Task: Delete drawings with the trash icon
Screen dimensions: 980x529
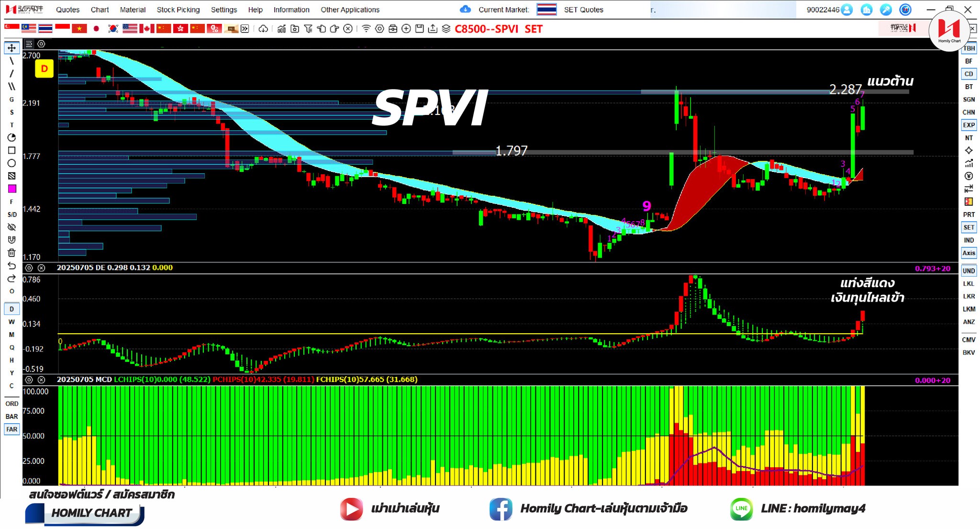Action: click(11, 253)
